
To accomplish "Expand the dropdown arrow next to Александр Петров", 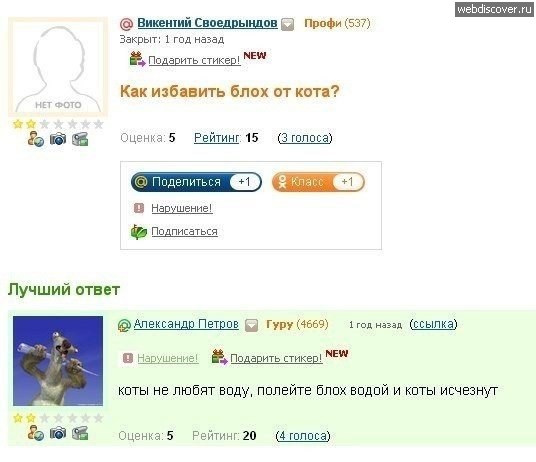I will pos(252,325).
